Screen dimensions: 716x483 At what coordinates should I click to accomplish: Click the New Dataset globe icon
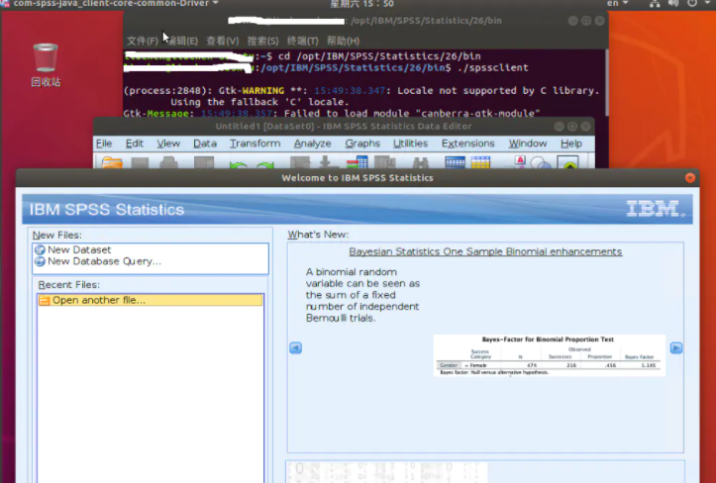tap(40, 250)
